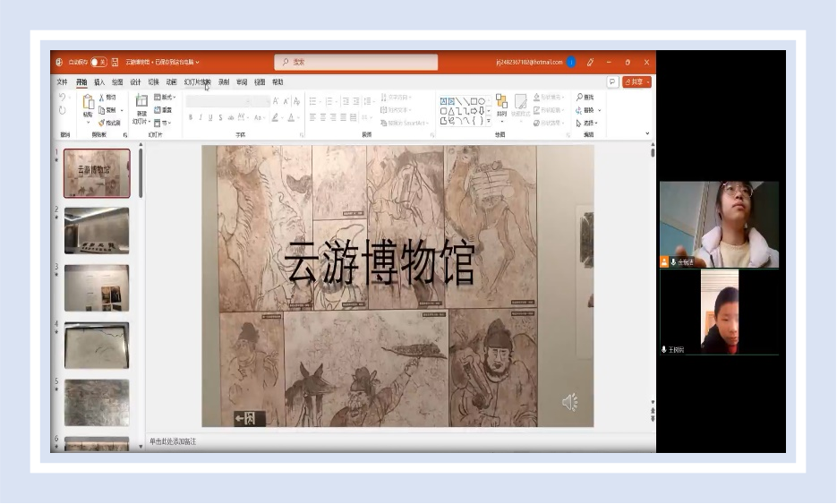Click the pen icon in title bar
Viewport: 837px width, 504px height.
point(590,62)
